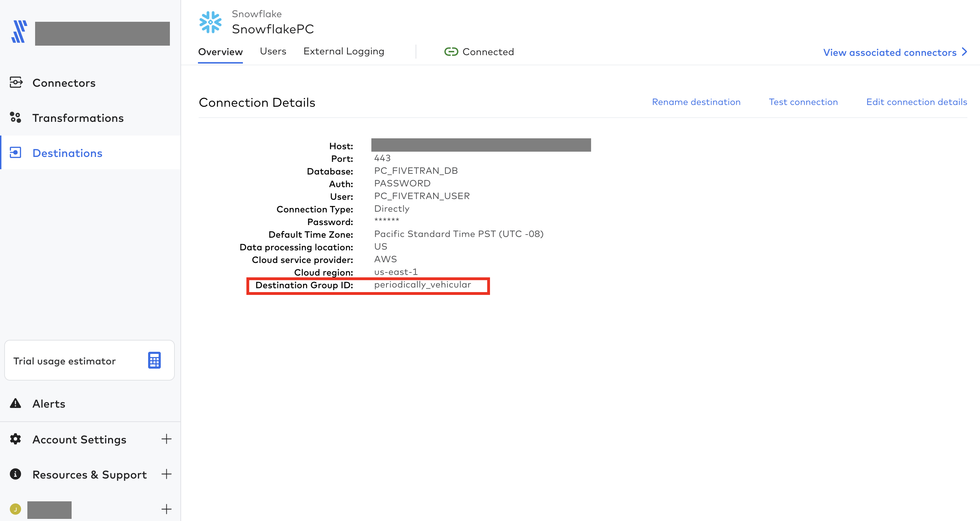Viewport: 980px width, 521px height.
Task: Click the SnowflakePC destination title
Action: [x=273, y=29]
